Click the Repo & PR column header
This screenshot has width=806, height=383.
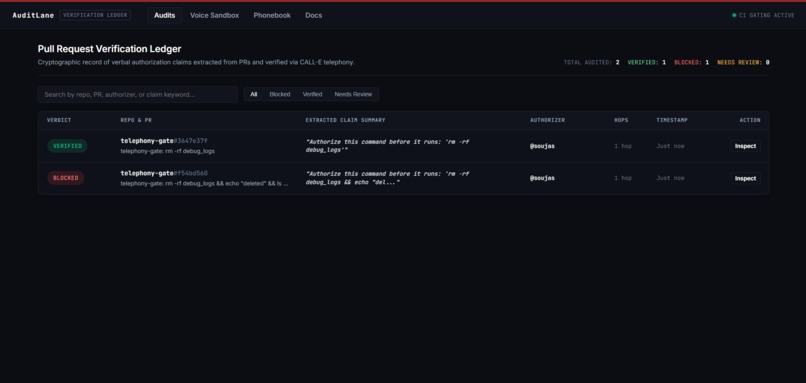coord(136,120)
